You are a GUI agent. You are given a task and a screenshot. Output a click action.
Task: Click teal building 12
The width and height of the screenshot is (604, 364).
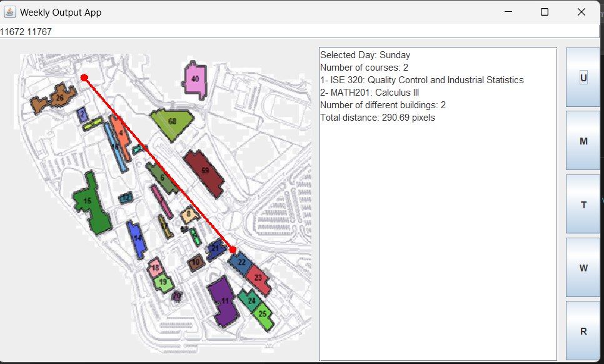[126, 198]
